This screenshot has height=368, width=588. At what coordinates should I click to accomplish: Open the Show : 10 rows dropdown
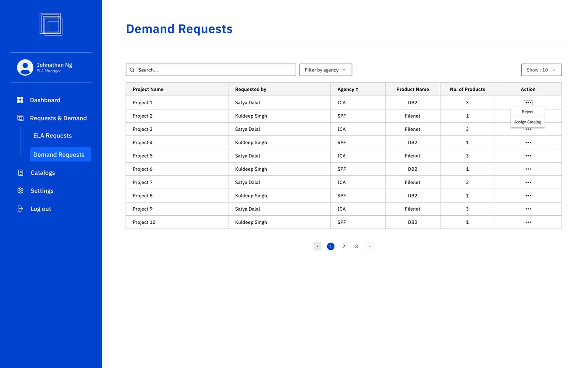(x=541, y=70)
